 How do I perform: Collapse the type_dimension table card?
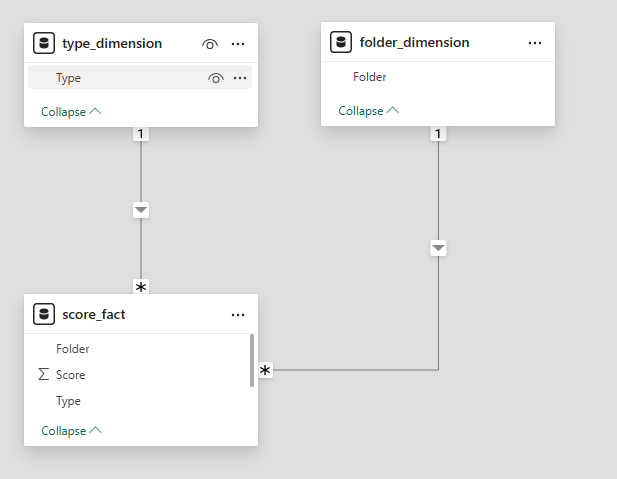click(71, 112)
